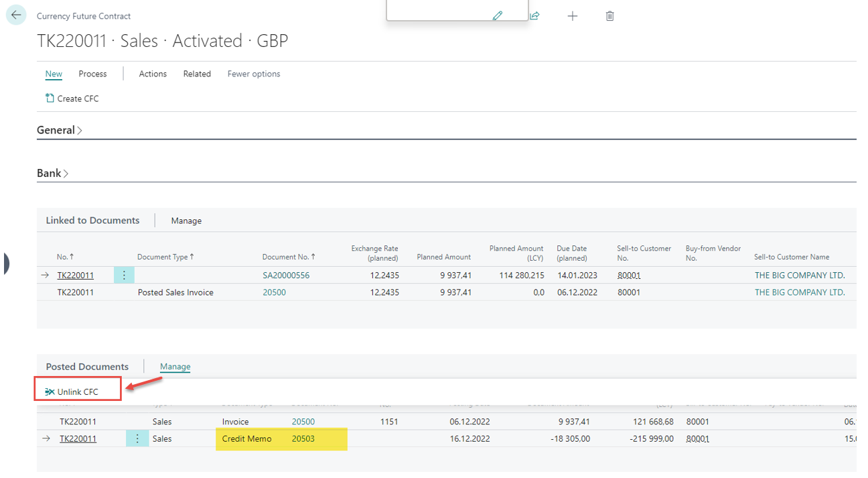The image size is (868, 478).
Task: Open document SA20000556 link
Action: click(286, 275)
